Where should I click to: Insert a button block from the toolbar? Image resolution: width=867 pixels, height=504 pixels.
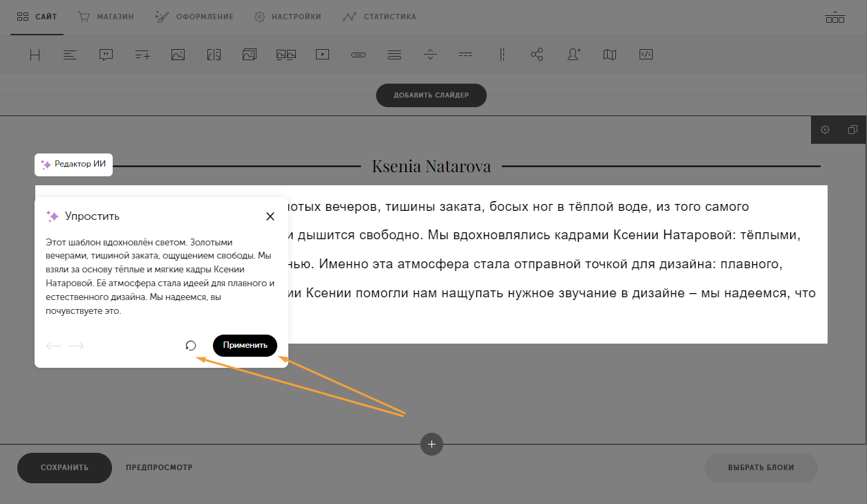357,54
